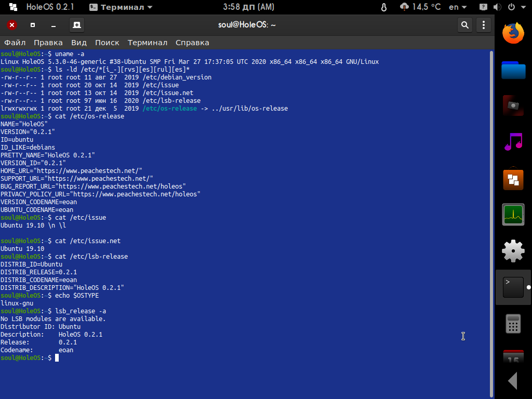Click the BUG_REPORT_URL line
Image resolution: width=532 pixels, height=399 pixels.
coord(94,187)
